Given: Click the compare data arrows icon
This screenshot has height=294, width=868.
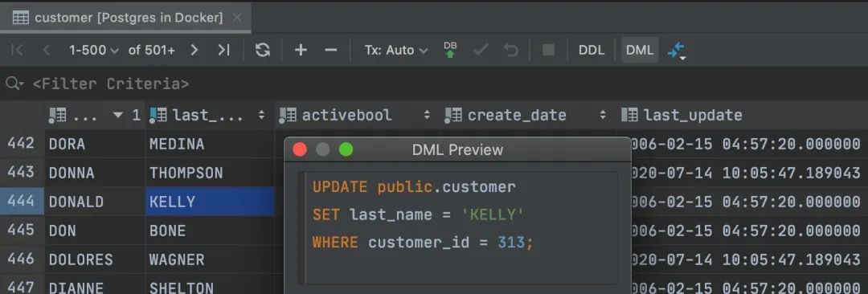Looking at the screenshot, I should 676,51.
